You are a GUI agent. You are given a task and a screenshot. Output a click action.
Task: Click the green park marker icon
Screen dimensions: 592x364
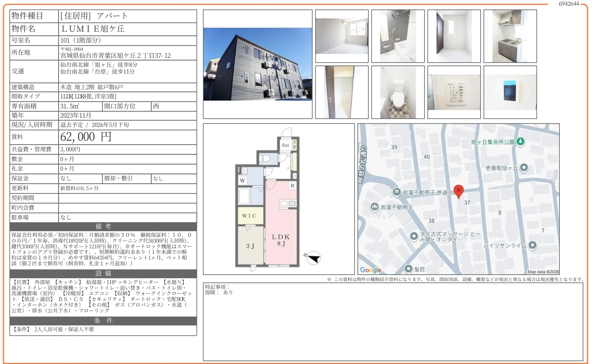[520, 141]
